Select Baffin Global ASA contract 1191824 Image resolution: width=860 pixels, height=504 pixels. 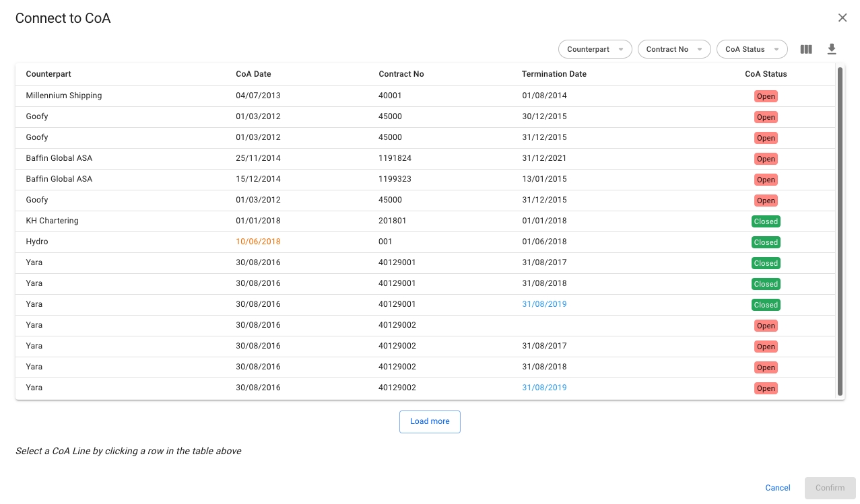(x=395, y=158)
